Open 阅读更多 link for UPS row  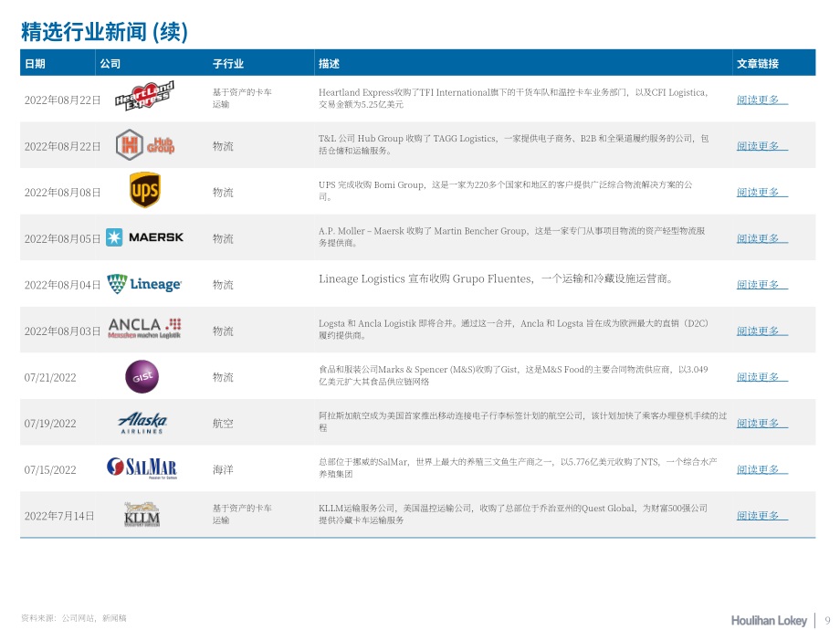[761, 192]
